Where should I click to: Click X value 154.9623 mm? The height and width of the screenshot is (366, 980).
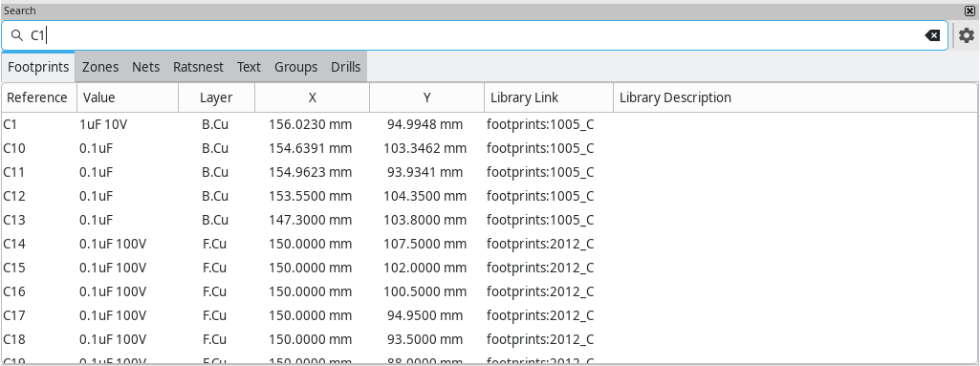coord(310,172)
